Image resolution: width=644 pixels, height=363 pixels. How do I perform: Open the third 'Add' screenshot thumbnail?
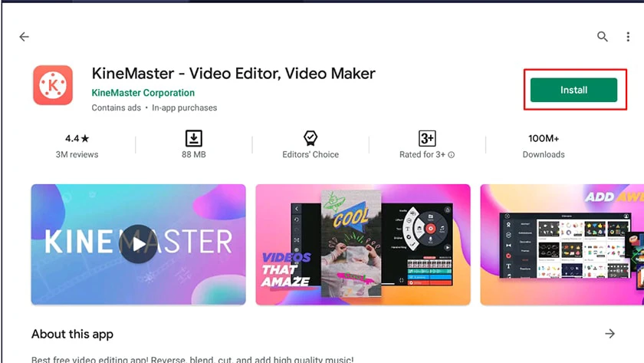(562, 245)
